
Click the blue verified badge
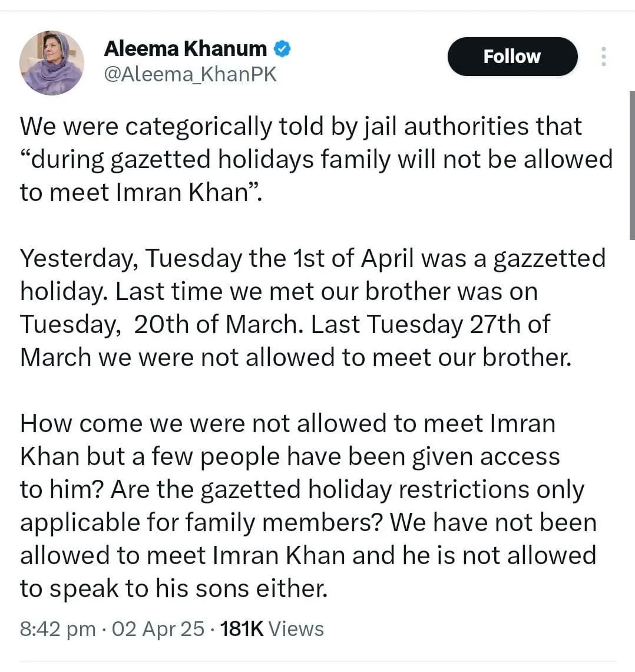(x=283, y=49)
